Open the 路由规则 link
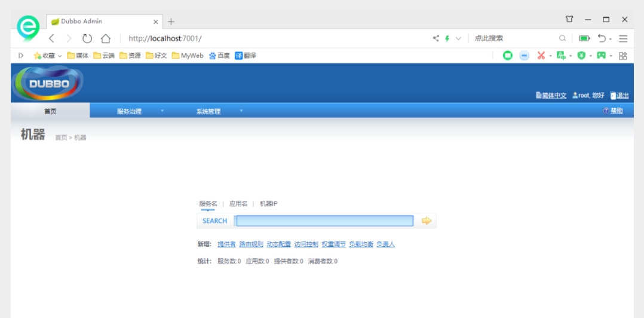 pos(251,244)
